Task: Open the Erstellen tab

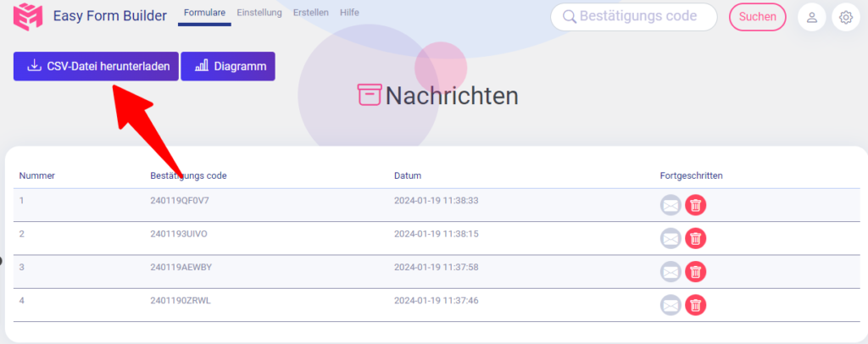Action: click(x=310, y=12)
